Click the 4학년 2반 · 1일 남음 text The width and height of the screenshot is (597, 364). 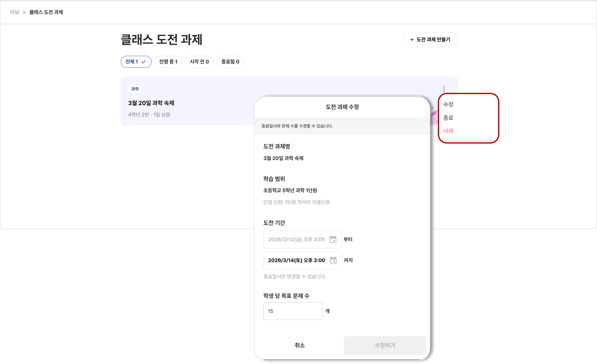tap(149, 115)
